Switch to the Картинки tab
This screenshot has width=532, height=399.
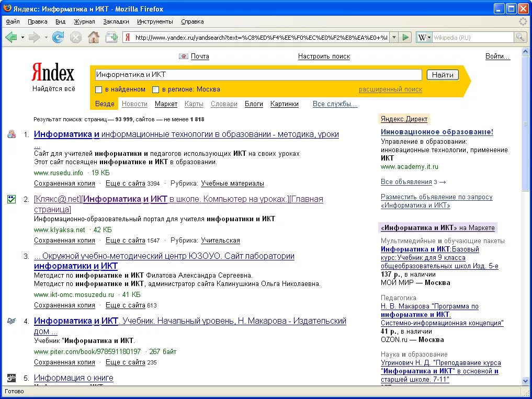(285, 104)
